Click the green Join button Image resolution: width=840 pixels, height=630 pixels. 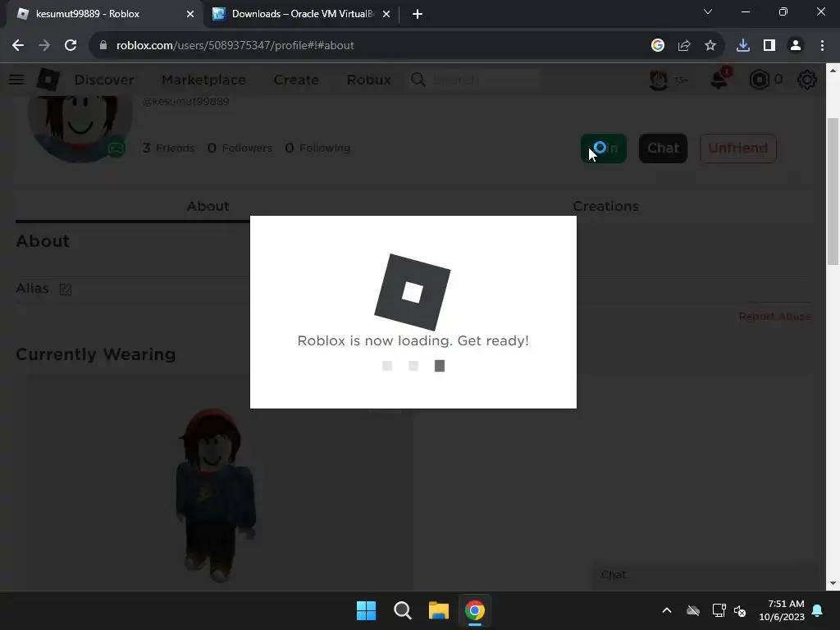604,148
